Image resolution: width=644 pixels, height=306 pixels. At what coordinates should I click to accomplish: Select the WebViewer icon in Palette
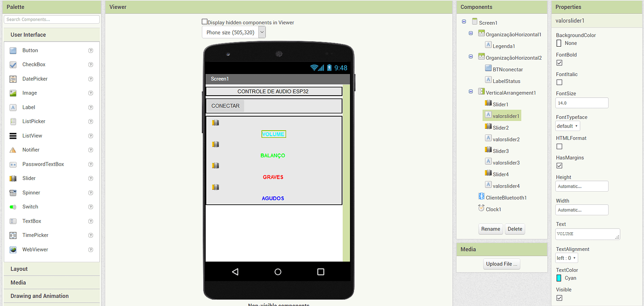[x=13, y=250]
